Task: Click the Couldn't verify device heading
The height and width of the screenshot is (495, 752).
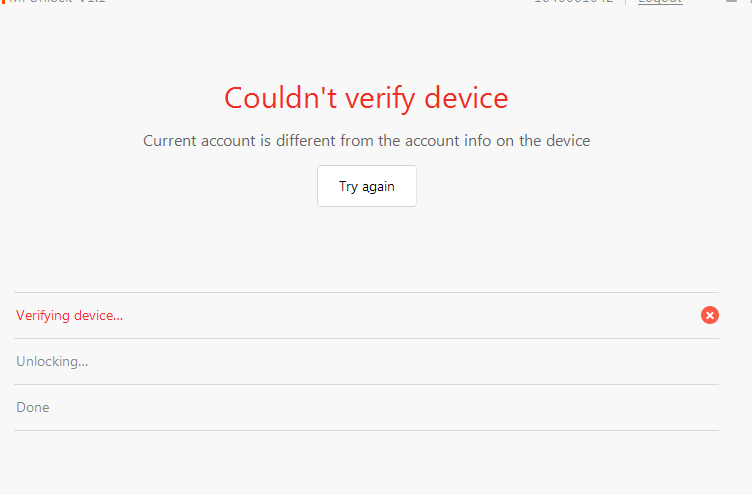Action: [366, 98]
